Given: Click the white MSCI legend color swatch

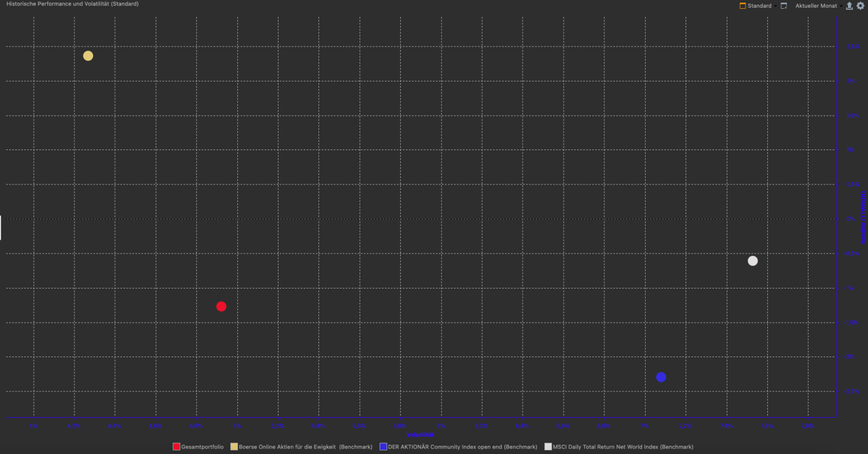Looking at the screenshot, I should pyautogui.click(x=548, y=447).
